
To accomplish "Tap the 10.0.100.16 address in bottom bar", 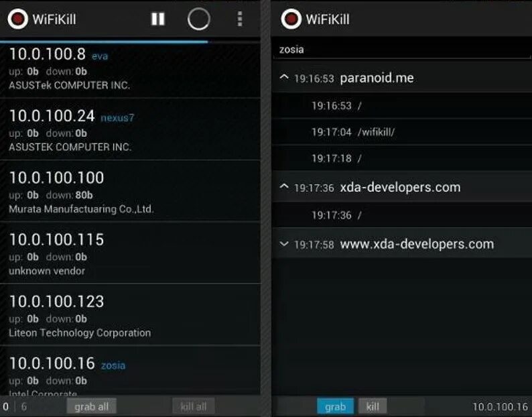I will pyautogui.click(x=500, y=406).
